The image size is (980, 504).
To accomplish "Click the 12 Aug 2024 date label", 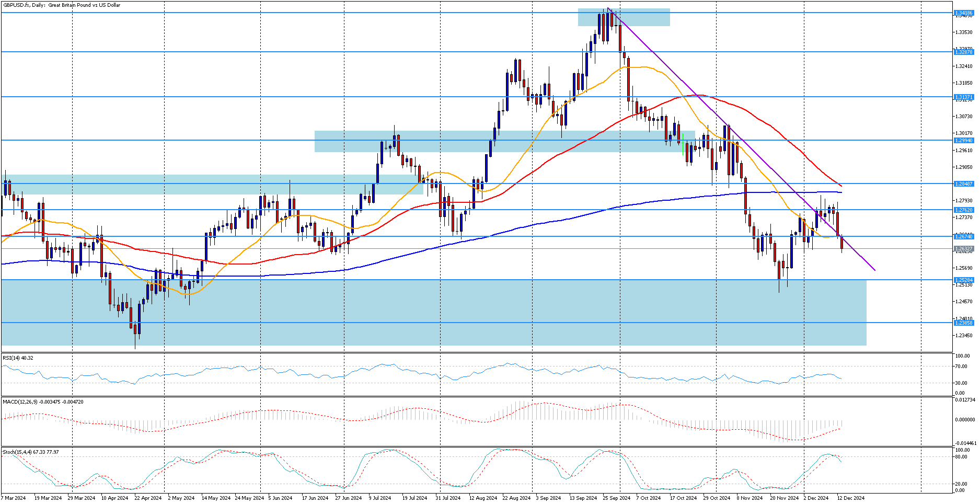I will coord(483,498).
